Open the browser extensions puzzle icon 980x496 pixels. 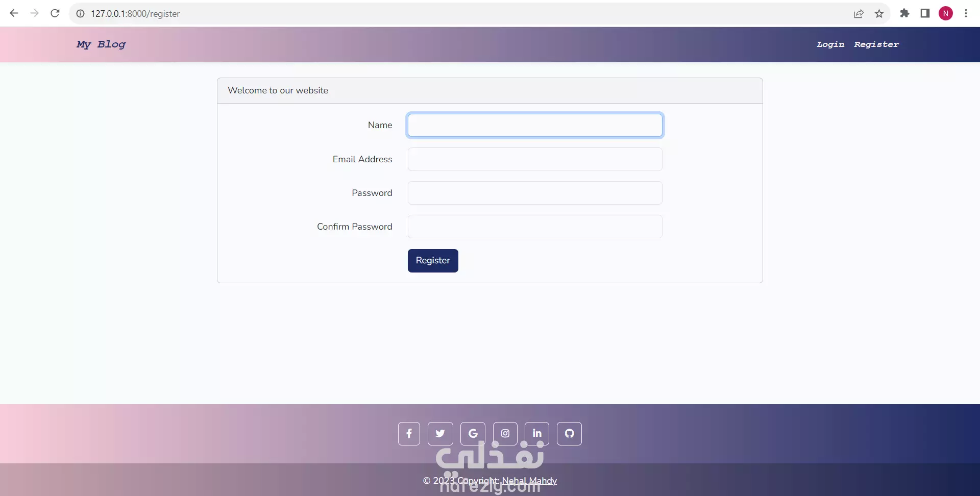point(904,13)
